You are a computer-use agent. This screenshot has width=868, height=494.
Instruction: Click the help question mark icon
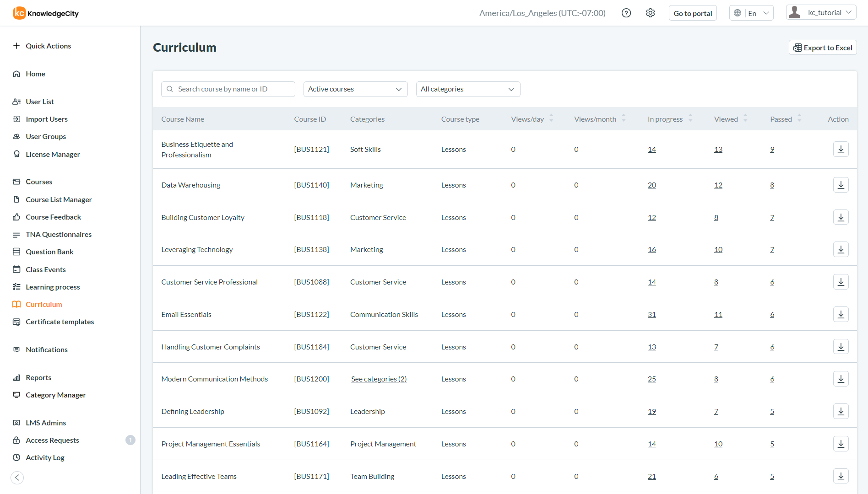coord(626,13)
